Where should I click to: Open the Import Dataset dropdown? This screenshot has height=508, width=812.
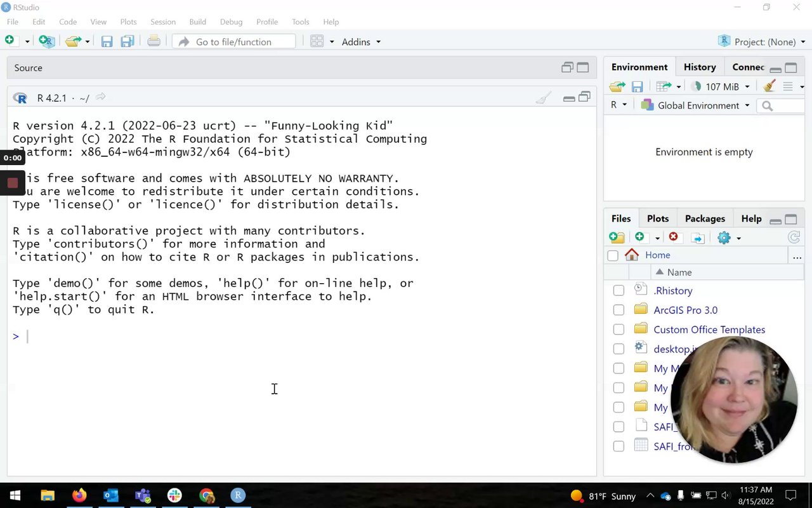point(669,86)
